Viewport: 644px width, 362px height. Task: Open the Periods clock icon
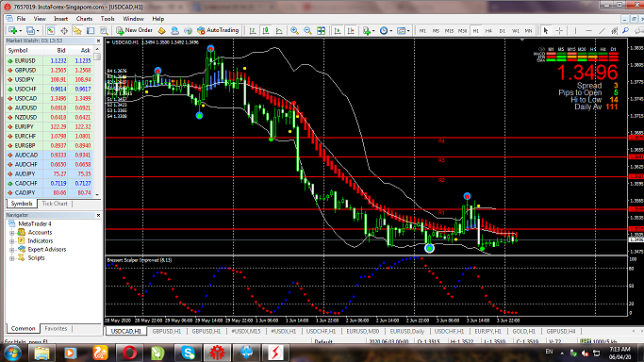384,31
